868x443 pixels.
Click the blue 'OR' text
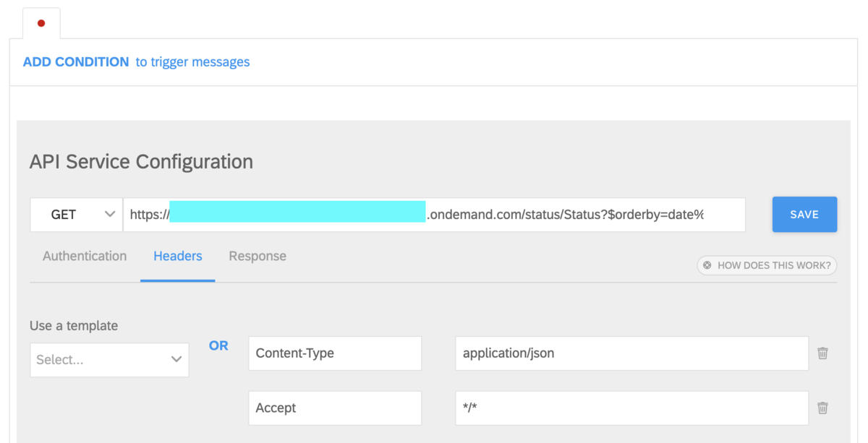coord(218,346)
